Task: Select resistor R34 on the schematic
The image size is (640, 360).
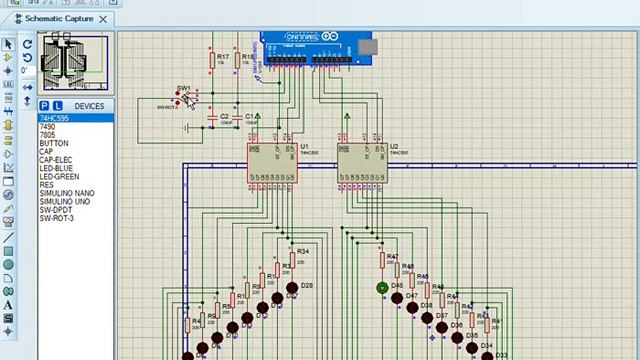Action: click(293, 260)
